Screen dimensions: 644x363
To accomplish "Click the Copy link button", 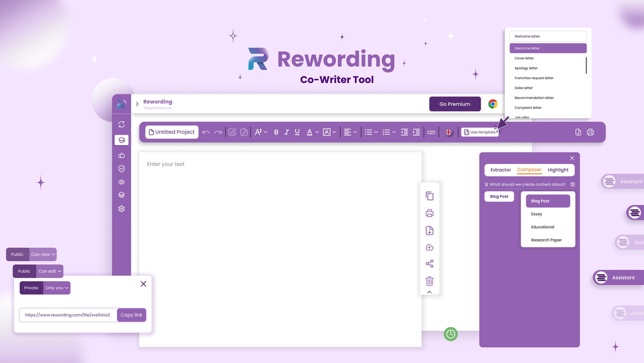I will 131,315.
